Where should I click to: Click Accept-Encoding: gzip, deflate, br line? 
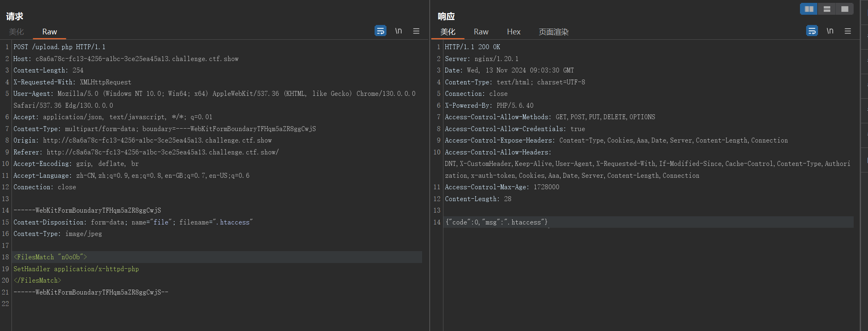[76, 163]
